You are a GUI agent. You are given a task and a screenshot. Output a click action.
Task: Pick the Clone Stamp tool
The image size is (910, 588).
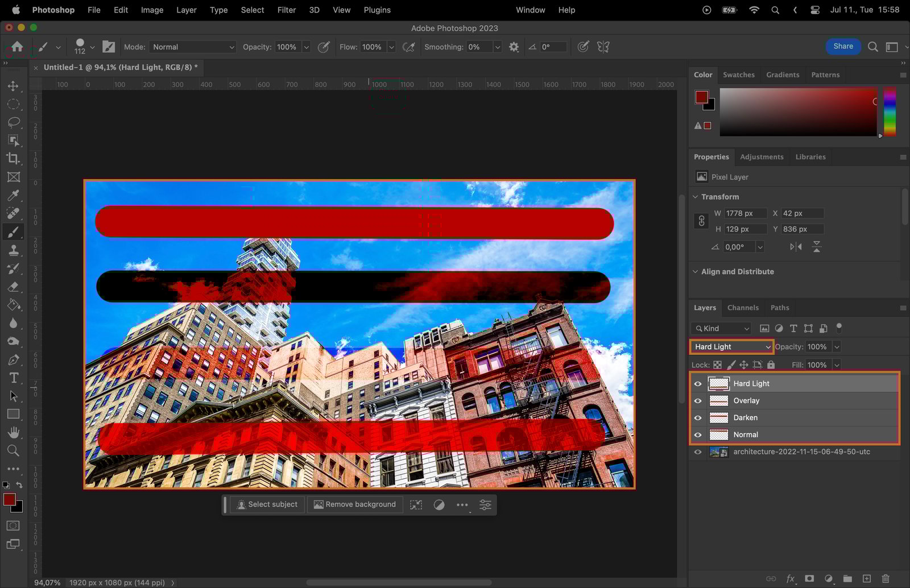[x=13, y=250]
